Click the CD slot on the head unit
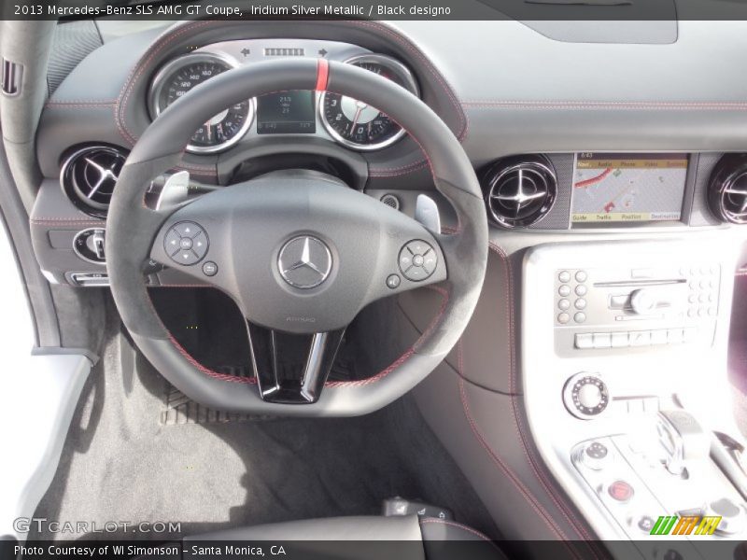The width and height of the screenshot is (747, 560). pos(640,283)
